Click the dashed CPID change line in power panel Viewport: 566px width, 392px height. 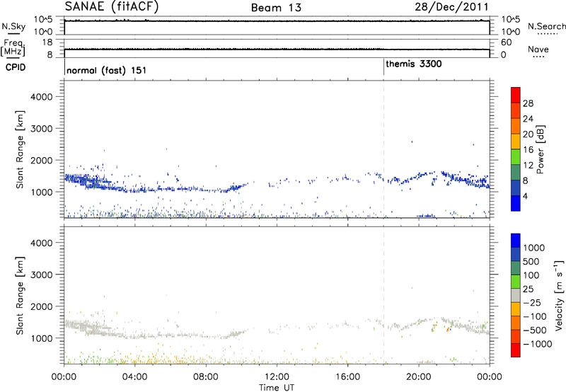click(x=383, y=149)
